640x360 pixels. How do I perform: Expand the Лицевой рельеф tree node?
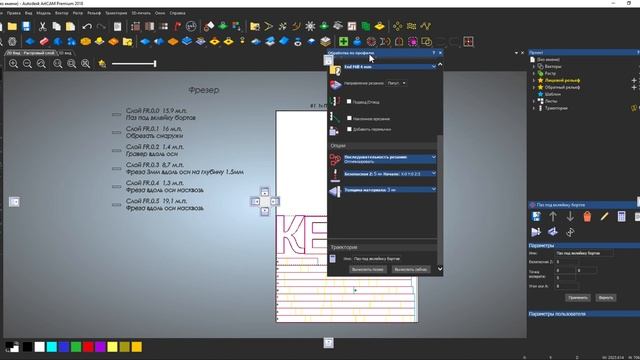point(534,80)
